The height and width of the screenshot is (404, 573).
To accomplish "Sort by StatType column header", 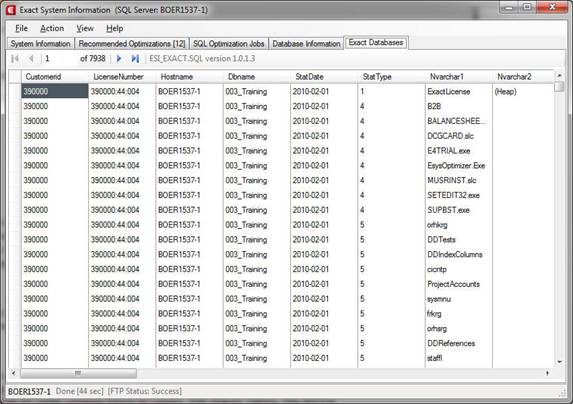I will point(391,77).
